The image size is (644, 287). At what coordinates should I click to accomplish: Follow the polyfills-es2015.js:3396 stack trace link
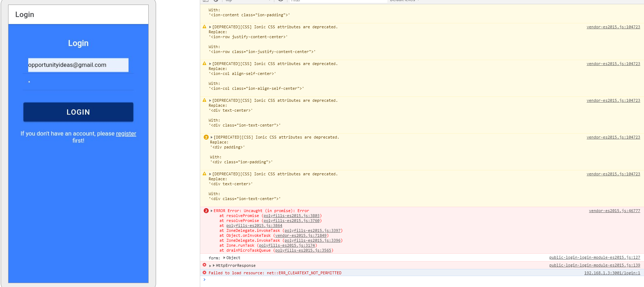click(312, 240)
